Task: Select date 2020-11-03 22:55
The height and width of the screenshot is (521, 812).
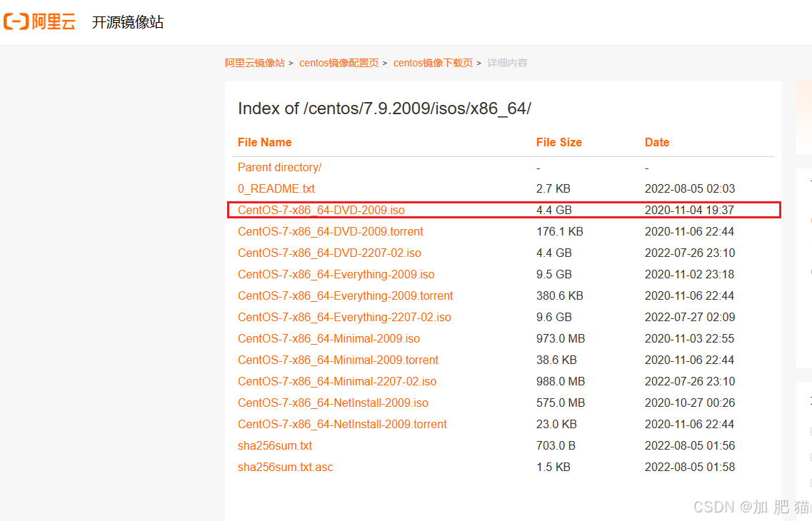Action: [x=689, y=339]
